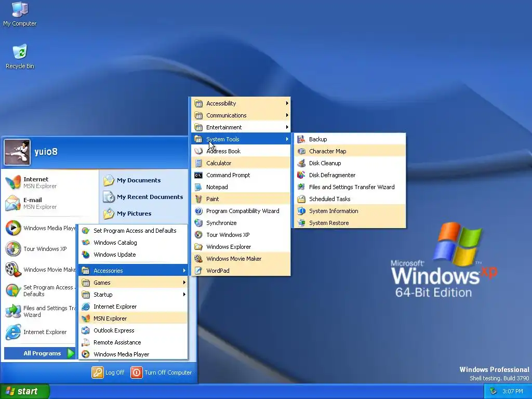The image size is (532, 399).
Task: Click Turn Off Computer button
Action: click(161, 373)
